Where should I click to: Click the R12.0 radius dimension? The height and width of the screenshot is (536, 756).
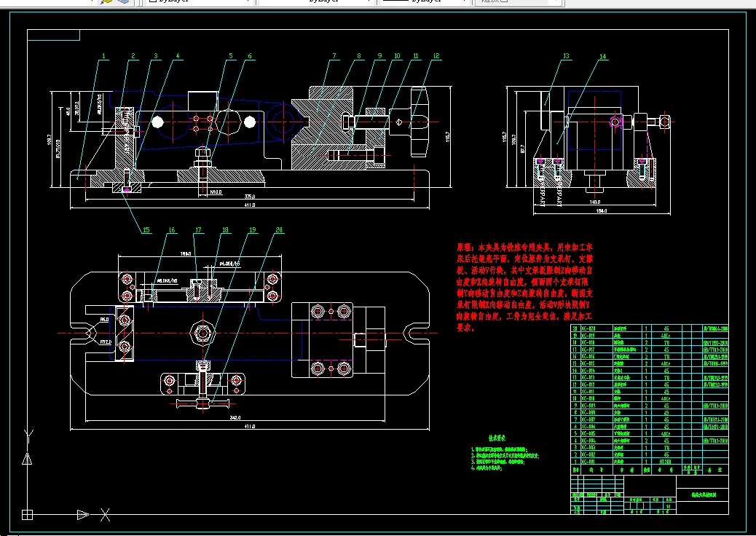106,342
